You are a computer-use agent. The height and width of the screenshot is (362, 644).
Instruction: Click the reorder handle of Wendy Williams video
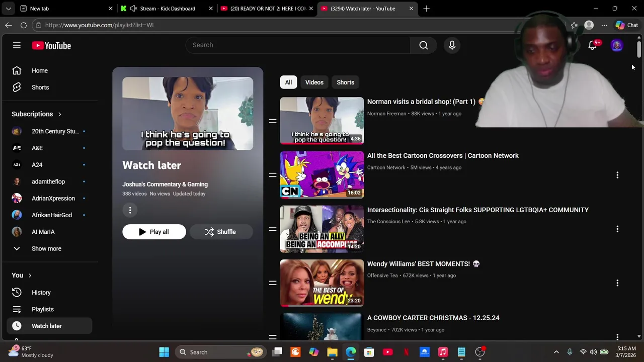coord(273,283)
